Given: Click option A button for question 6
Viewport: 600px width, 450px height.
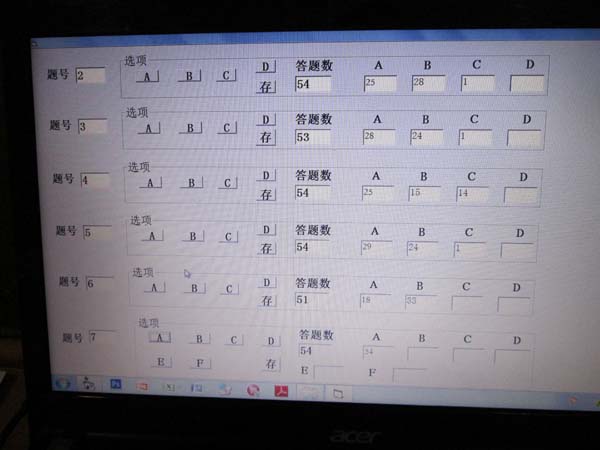Looking at the screenshot, I should coord(154,288).
